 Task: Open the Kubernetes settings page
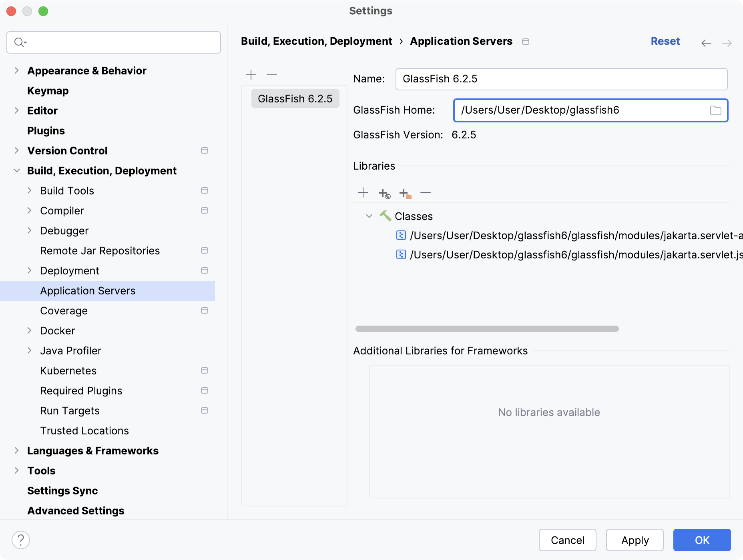[68, 370]
